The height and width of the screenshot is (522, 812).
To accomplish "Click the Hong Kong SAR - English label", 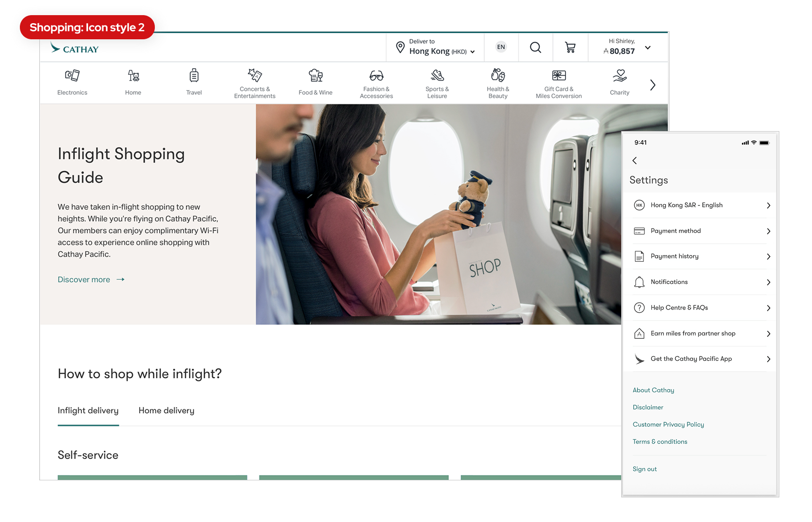I will coord(687,205).
